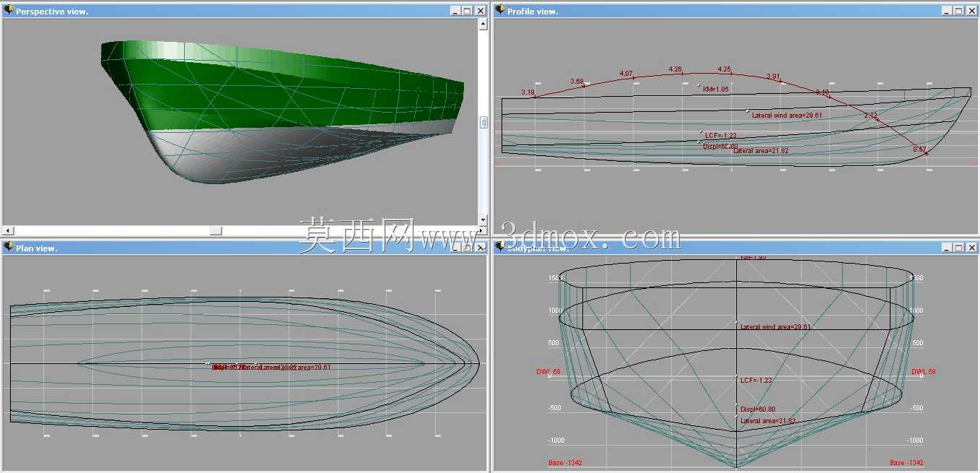
Task: Click 'Lateral wind area=29.61' in Bodyplan view
Action: pyautogui.click(x=775, y=327)
